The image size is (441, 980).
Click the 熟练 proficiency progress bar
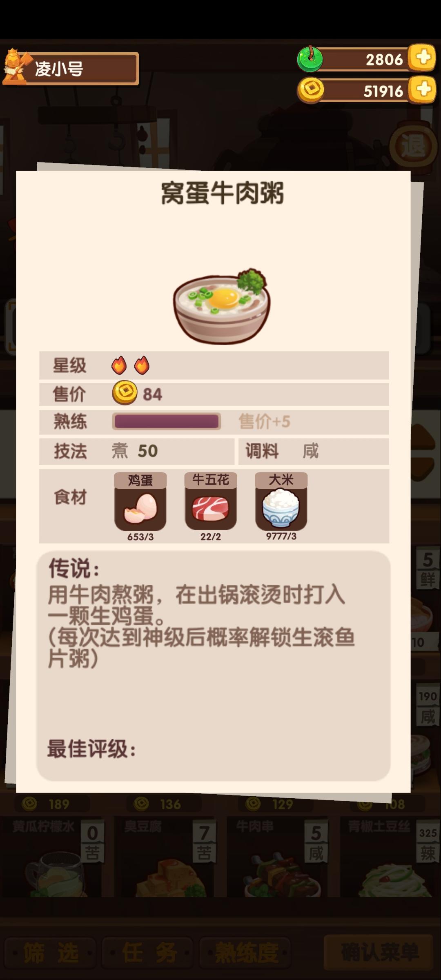click(x=167, y=421)
